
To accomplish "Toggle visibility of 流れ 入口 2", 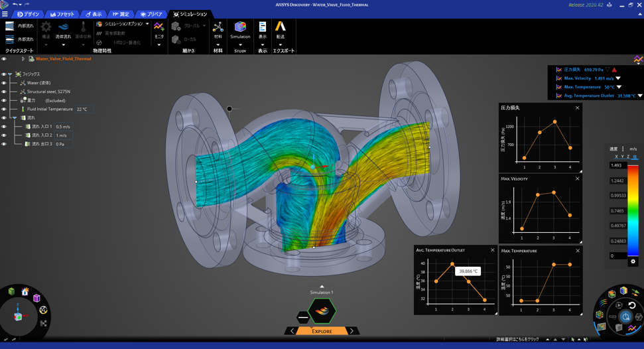I will [x=4, y=135].
